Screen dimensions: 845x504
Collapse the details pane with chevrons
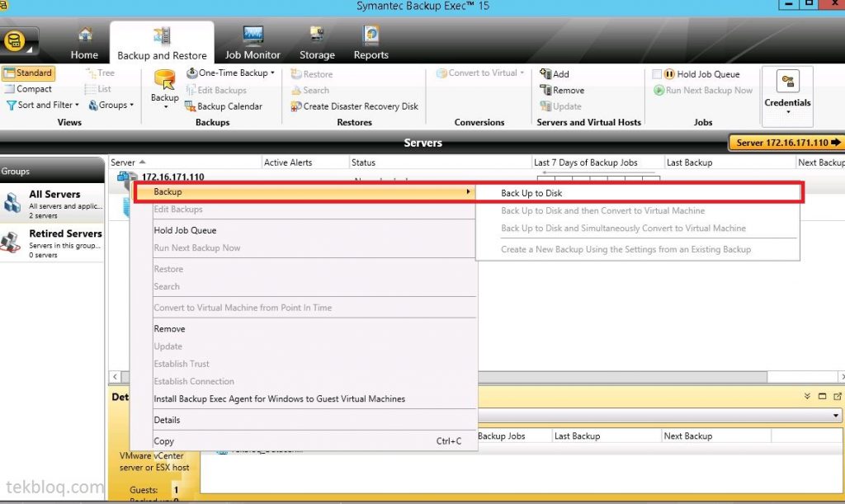[x=807, y=396]
